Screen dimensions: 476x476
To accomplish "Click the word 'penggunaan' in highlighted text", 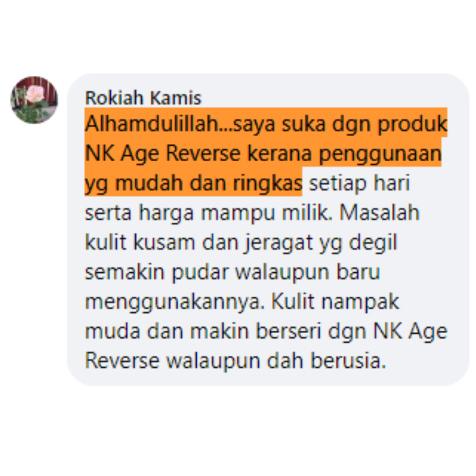I will (380, 154).
